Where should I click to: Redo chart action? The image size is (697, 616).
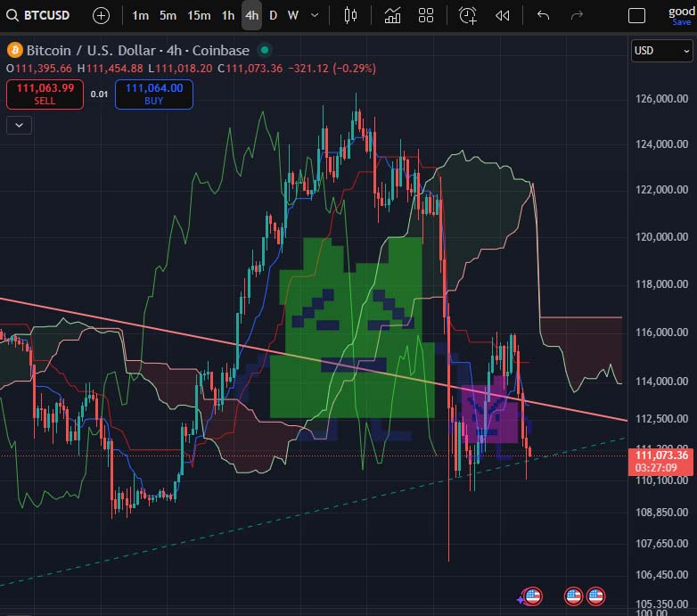[577, 15]
